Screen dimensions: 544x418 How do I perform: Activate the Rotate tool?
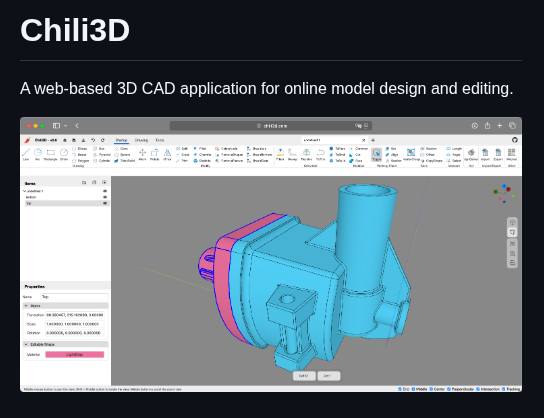click(154, 154)
